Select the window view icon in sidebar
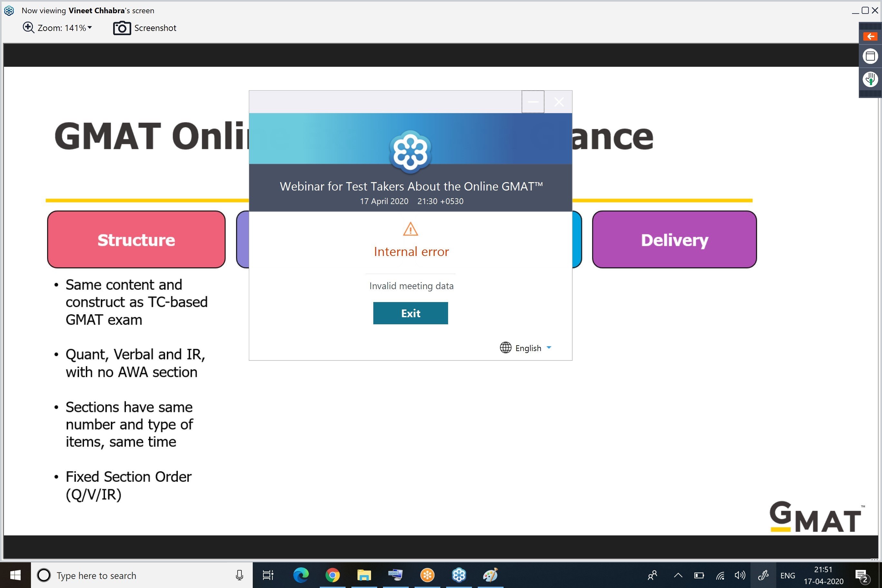This screenshot has height=588, width=882. click(870, 56)
